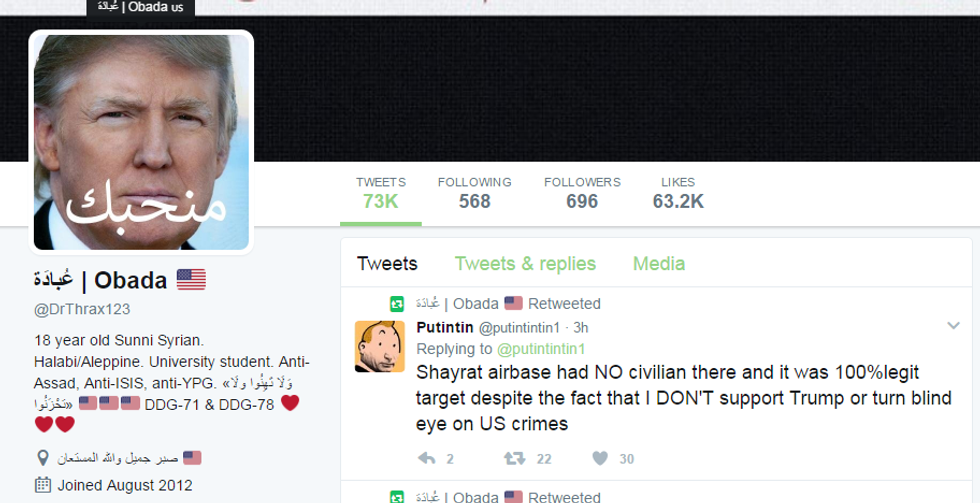
Task: Like the tweet via the heart icon
Action: (x=600, y=459)
